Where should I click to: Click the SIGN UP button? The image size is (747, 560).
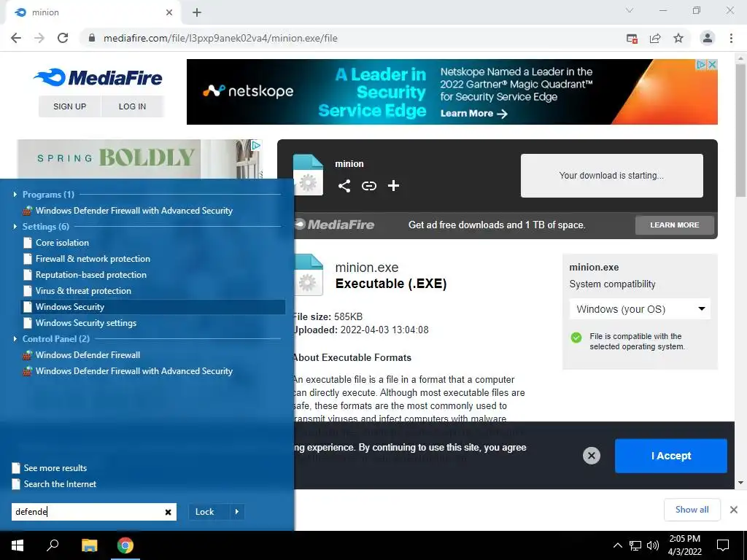tap(69, 106)
